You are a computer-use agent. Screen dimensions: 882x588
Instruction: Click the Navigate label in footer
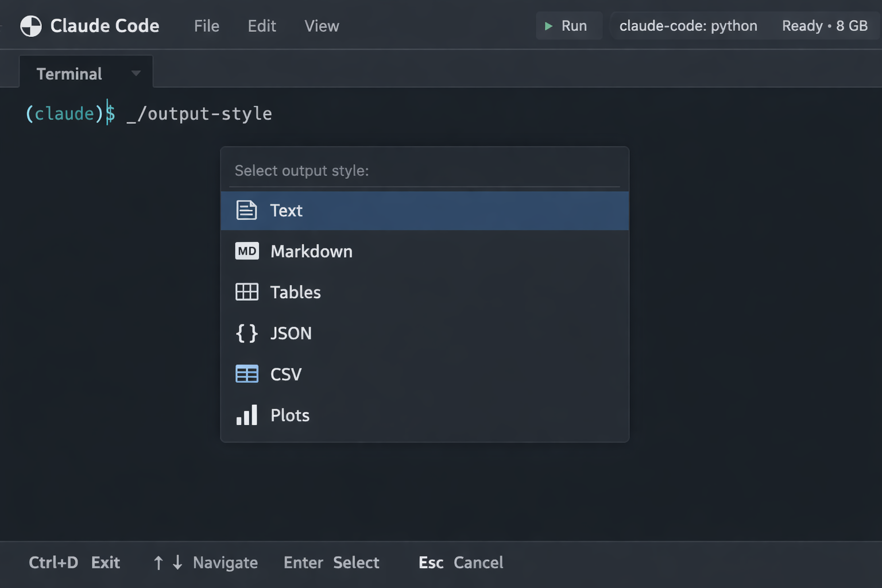pos(225,563)
